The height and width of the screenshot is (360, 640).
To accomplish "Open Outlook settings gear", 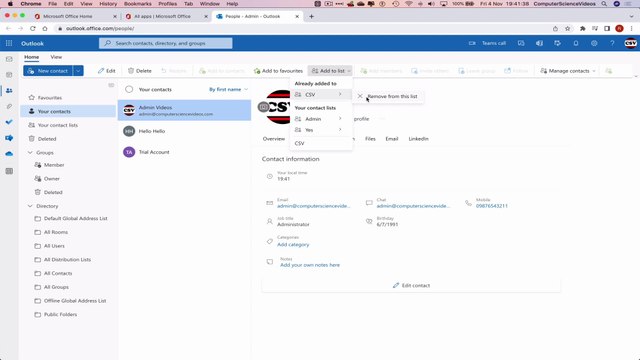I will (594, 43).
